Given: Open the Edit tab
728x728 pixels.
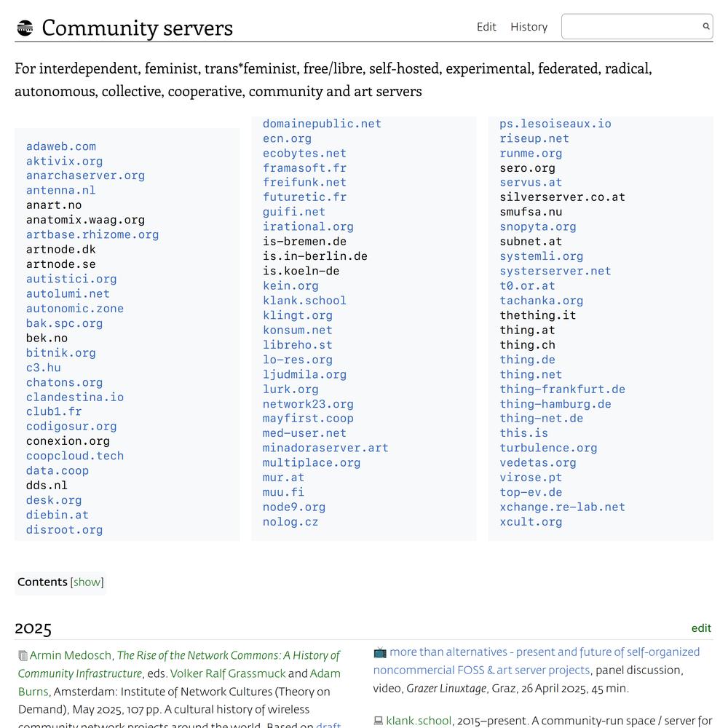Looking at the screenshot, I should tap(486, 27).
